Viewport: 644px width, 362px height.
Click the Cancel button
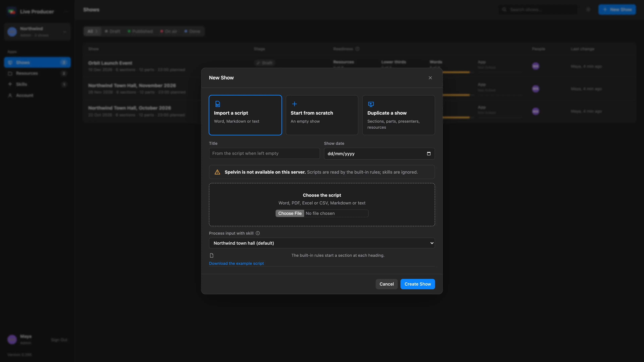[387, 284]
